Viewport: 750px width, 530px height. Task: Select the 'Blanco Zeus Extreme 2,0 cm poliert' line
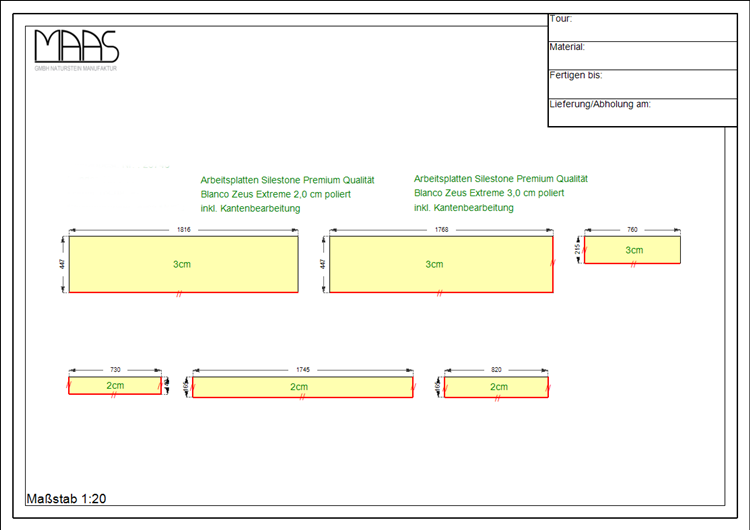[x=276, y=194]
